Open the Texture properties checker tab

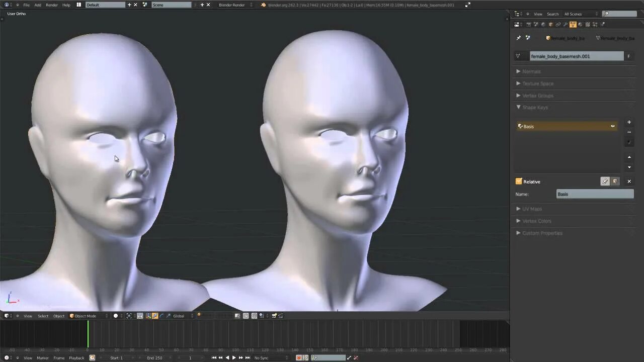[x=588, y=24]
